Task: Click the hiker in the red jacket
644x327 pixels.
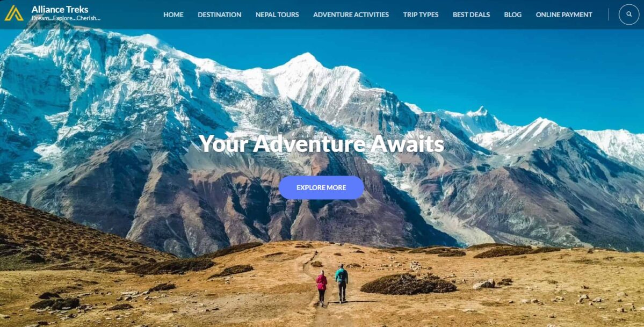Action: (321, 288)
